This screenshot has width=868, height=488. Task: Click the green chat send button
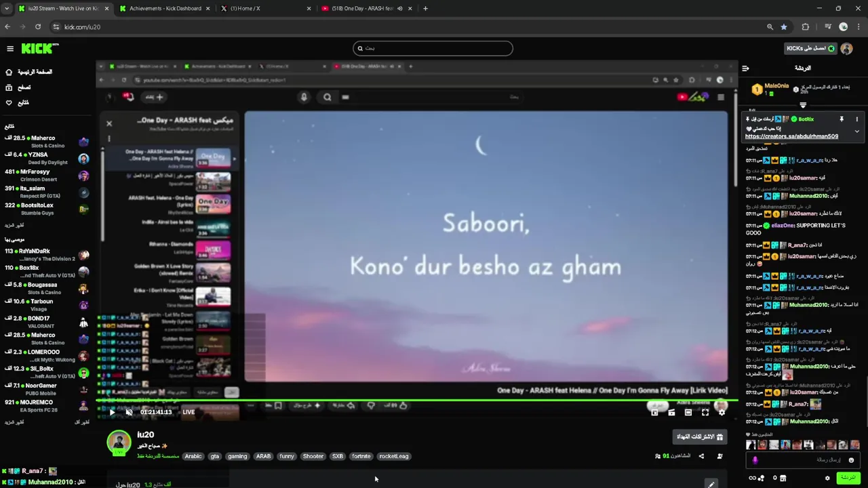click(x=848, y=478)
